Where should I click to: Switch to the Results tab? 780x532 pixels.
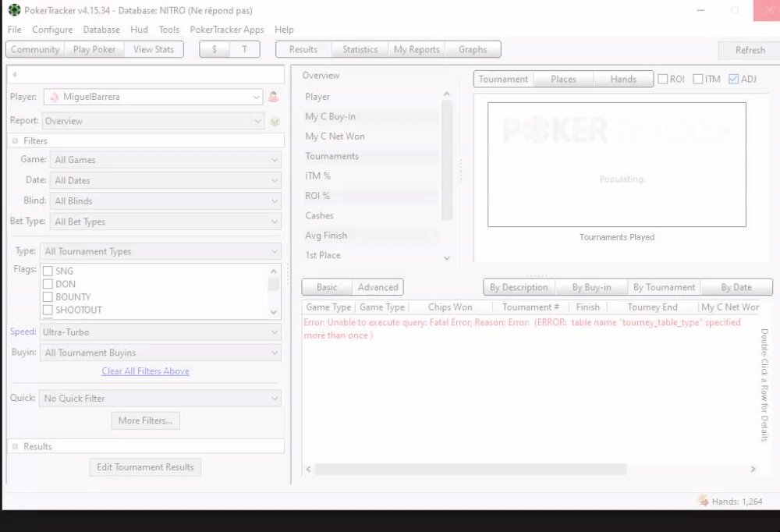point(303,49)
